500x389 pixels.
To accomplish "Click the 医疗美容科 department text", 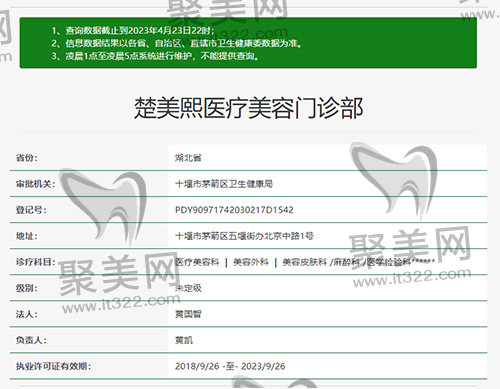I will click(197, 262).
